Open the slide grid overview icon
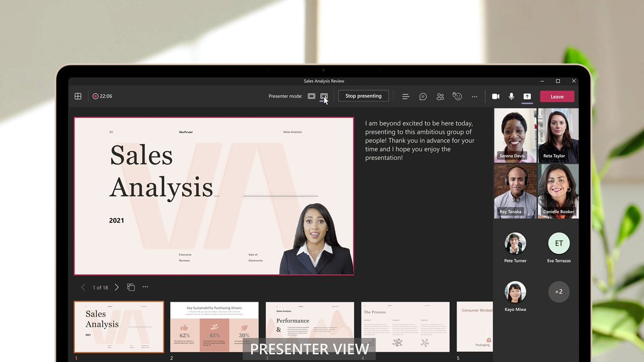644x362 pixels. pos(131,287)
